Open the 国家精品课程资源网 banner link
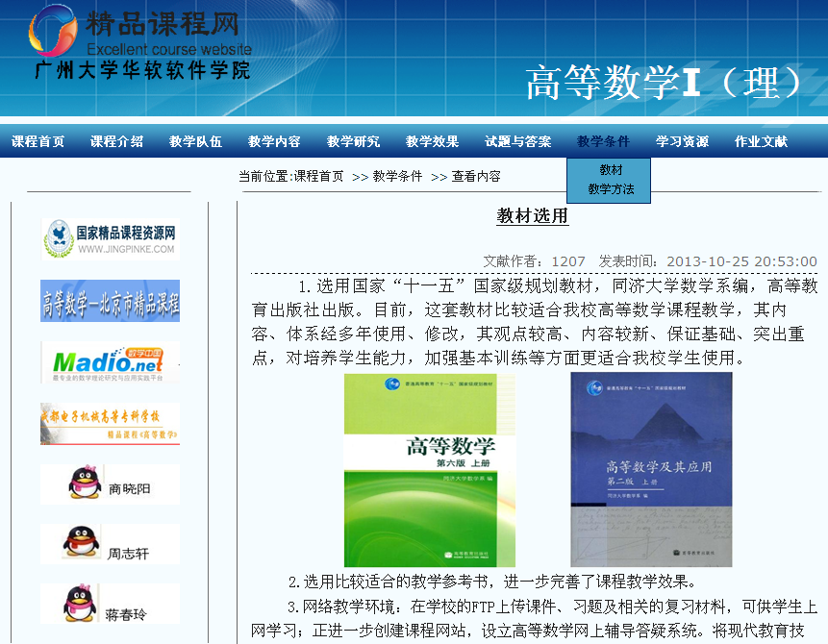Screen dimensions: 828x644 pos(110,237)
